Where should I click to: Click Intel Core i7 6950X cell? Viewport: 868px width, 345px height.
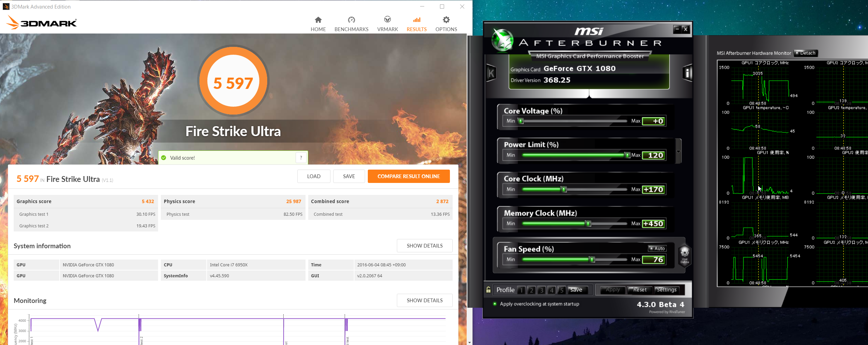click(x=256, y=265)
